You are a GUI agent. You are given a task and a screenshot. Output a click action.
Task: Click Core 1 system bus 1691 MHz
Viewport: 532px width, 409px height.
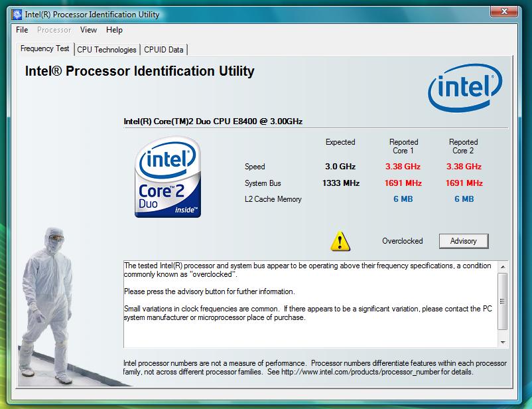(403, 183)
